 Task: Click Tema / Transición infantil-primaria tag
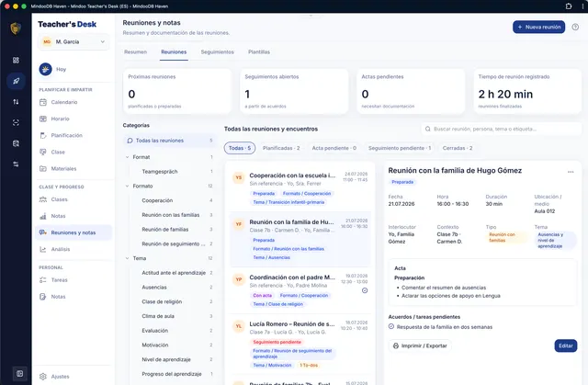click(x=288, y=202)
